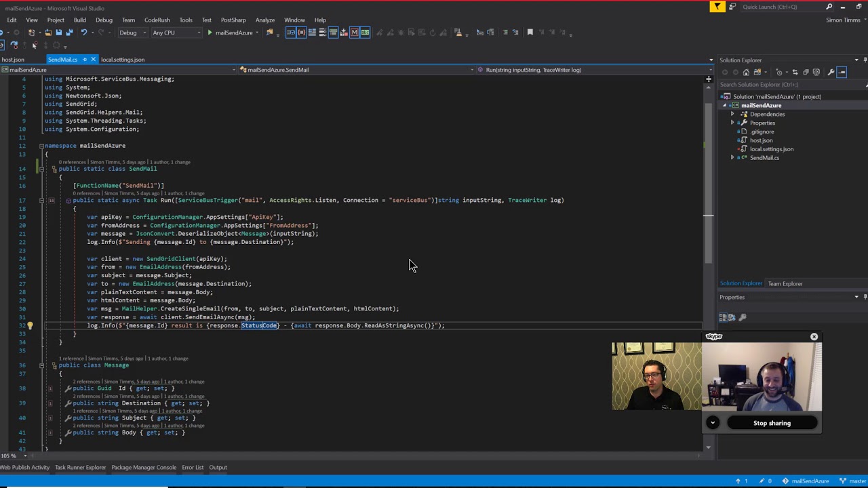Click the Skype overlay collapse chevron

(x=713, y=423)
